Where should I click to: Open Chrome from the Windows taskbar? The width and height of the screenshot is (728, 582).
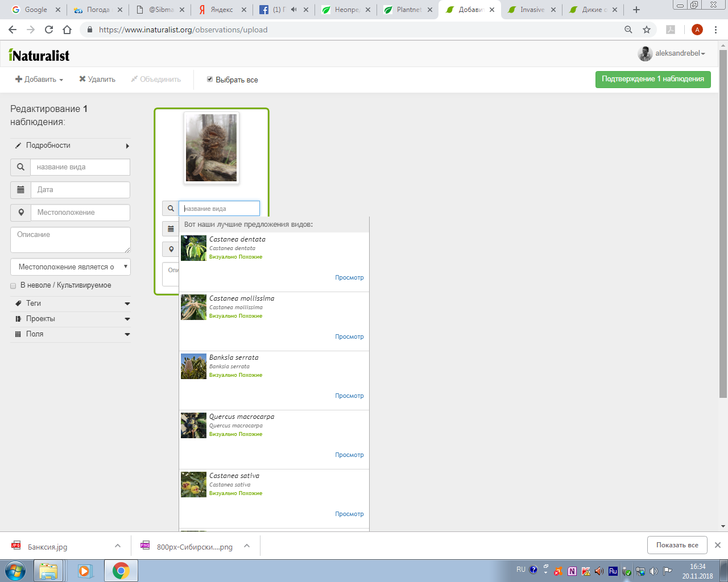121,571
